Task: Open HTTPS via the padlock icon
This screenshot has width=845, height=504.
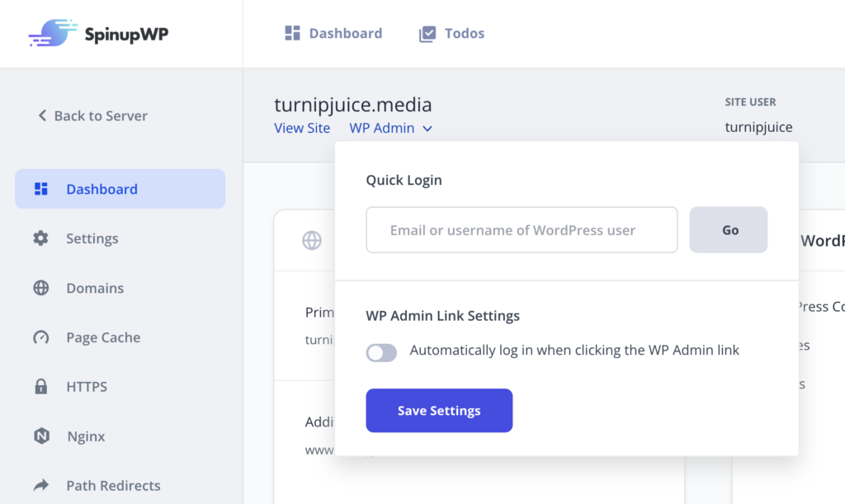Action: tap(40, 386)
